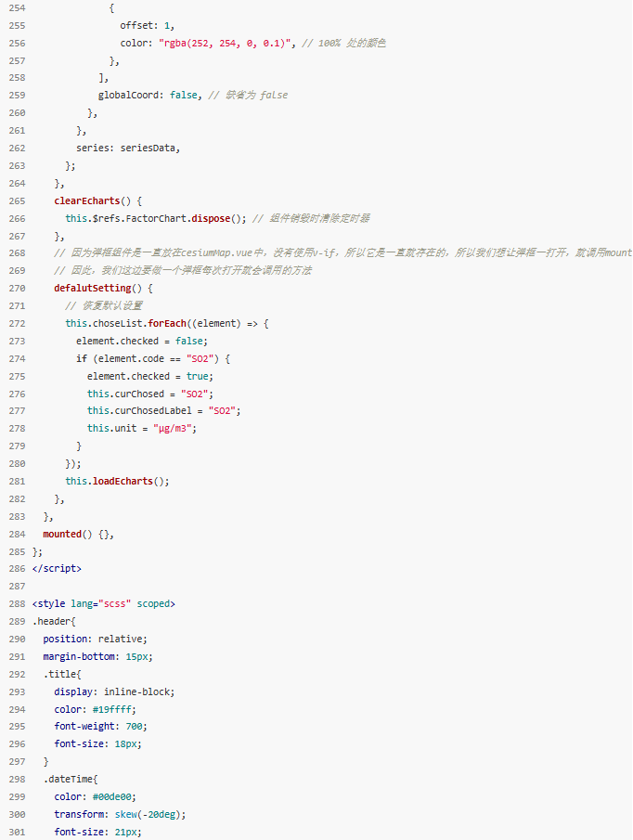Click the closing </script> tag
Image resolution: width=633 pixels, height=840 pixels.
(x=57, y=568)
